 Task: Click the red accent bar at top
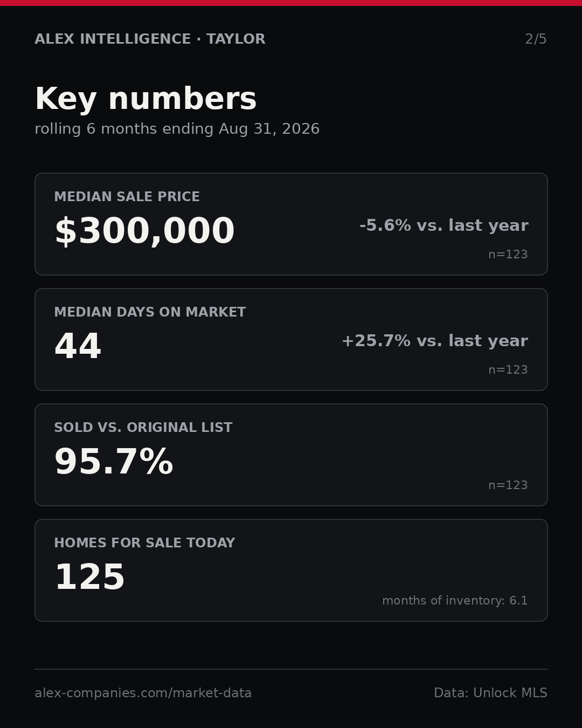[291, 3]
